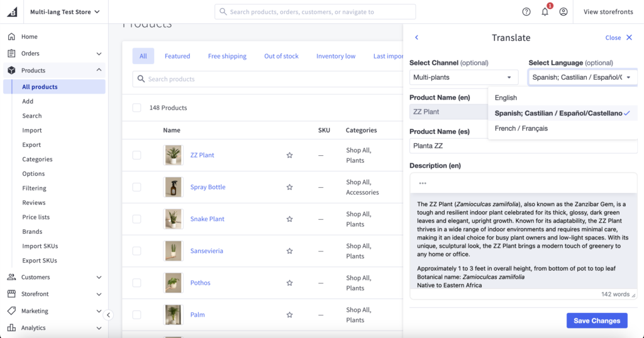Open the notifications bell icon
This screenshot has height=338, width=644.
[x=545, y=12]
